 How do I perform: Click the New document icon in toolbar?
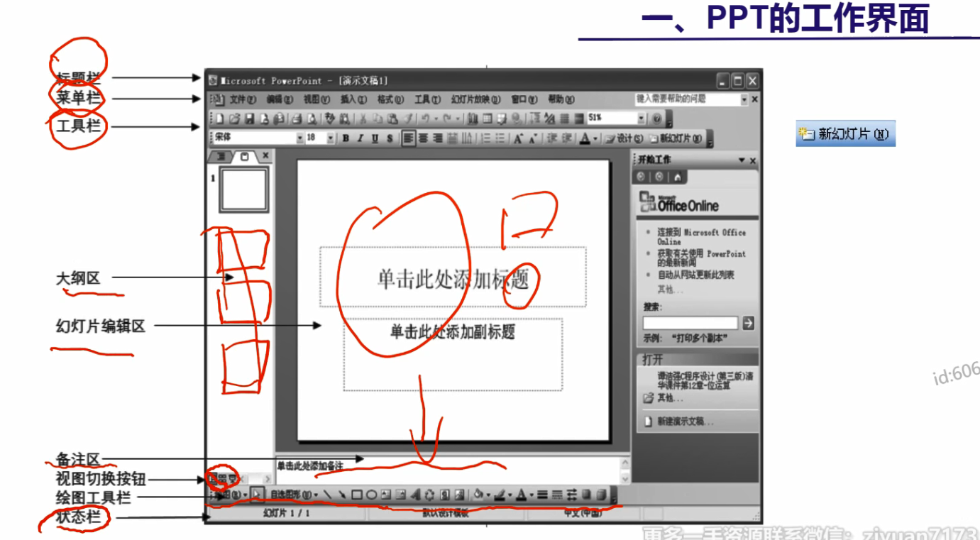coord(220,119)
